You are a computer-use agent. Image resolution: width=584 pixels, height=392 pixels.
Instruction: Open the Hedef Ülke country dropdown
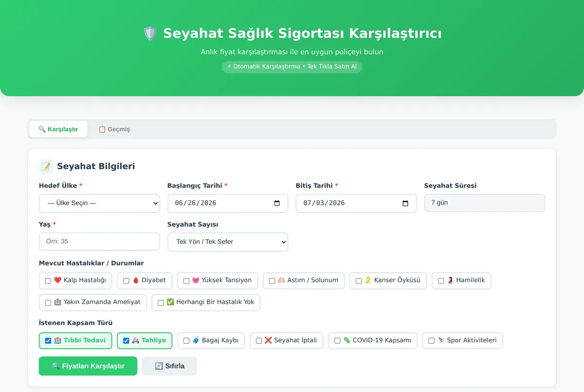(x=99, y=203)
